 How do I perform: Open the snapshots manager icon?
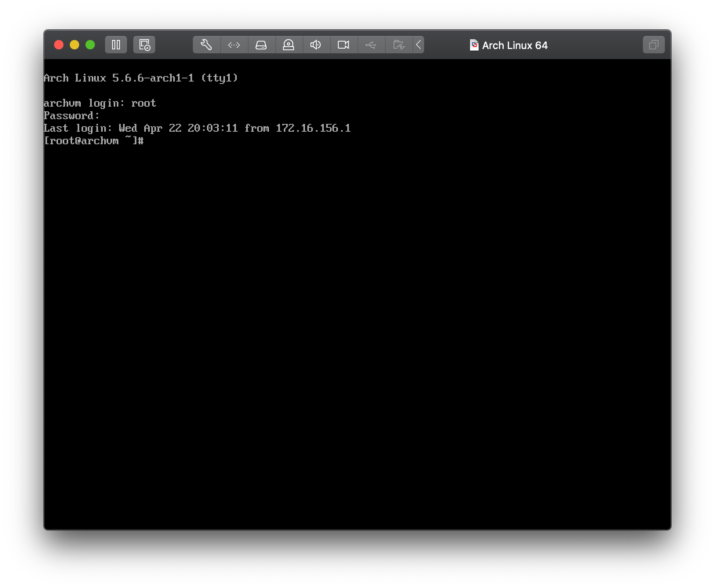pyautogui.click(x=144, y=45)
